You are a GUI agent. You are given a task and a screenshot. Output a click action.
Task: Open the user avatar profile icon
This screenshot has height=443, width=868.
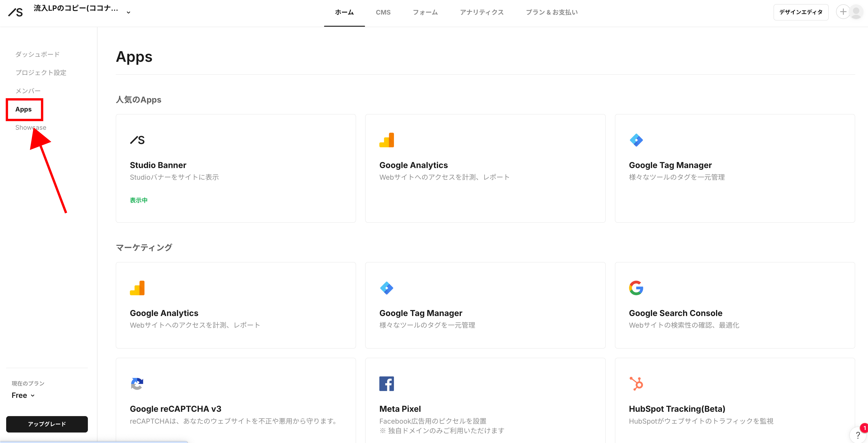click(856, 12)
